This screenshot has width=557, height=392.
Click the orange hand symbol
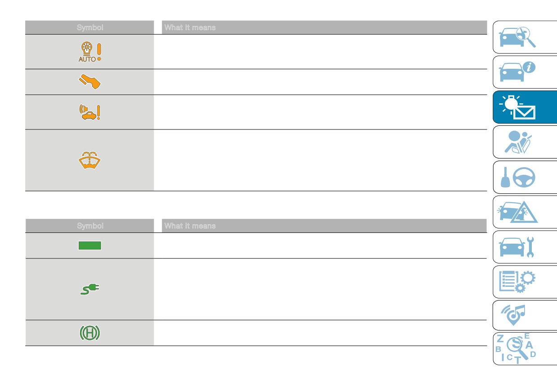[90, 82]
